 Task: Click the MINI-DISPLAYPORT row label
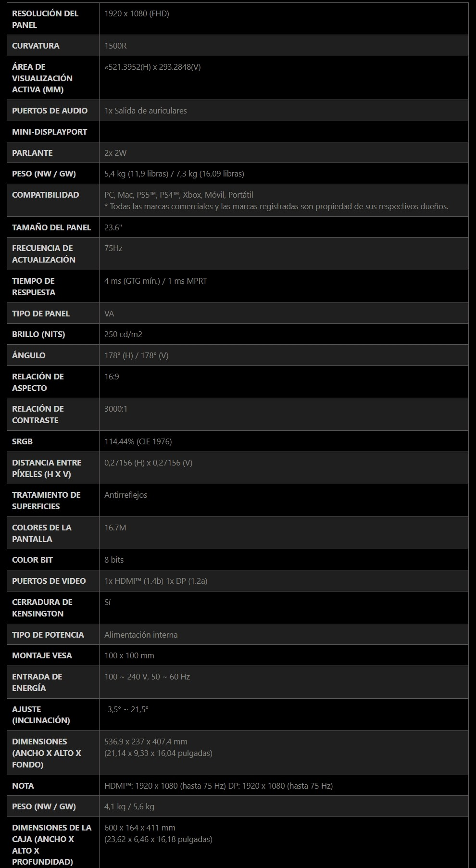[x=50, y=132]
